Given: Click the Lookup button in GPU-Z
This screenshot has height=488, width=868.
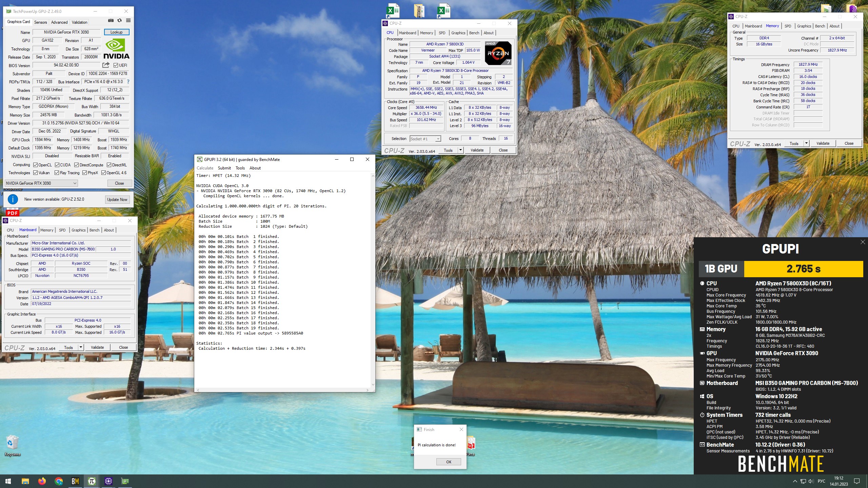Looking at the screenshot, I should click(116, 32).
